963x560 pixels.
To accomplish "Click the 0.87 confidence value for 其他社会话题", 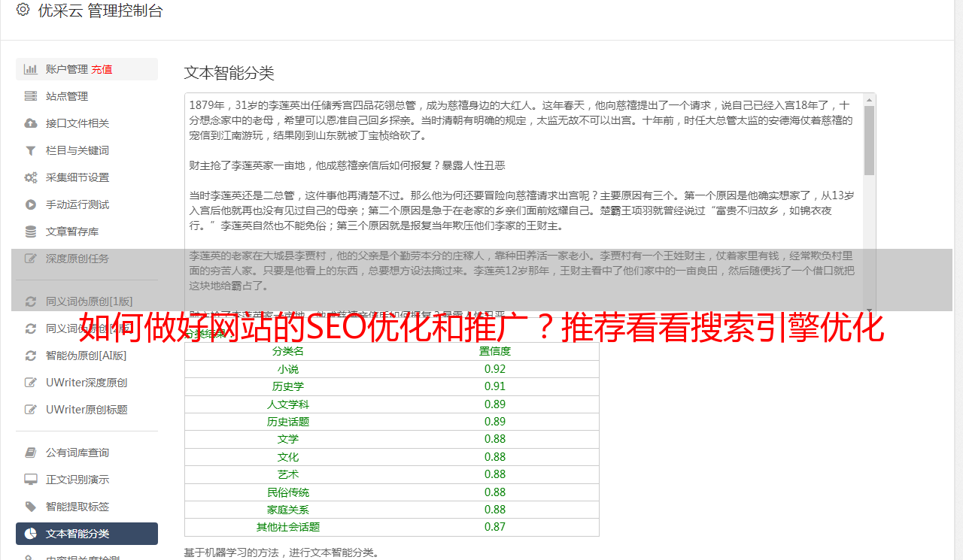I will tap(495, 527).
